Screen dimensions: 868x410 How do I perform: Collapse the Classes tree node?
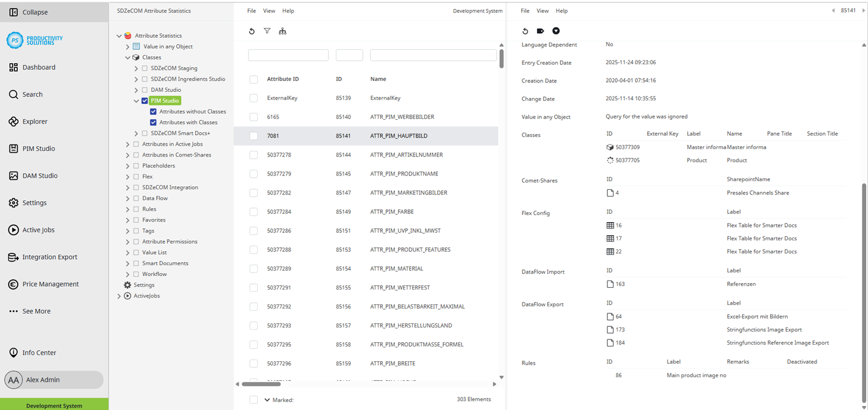(127, 57)
